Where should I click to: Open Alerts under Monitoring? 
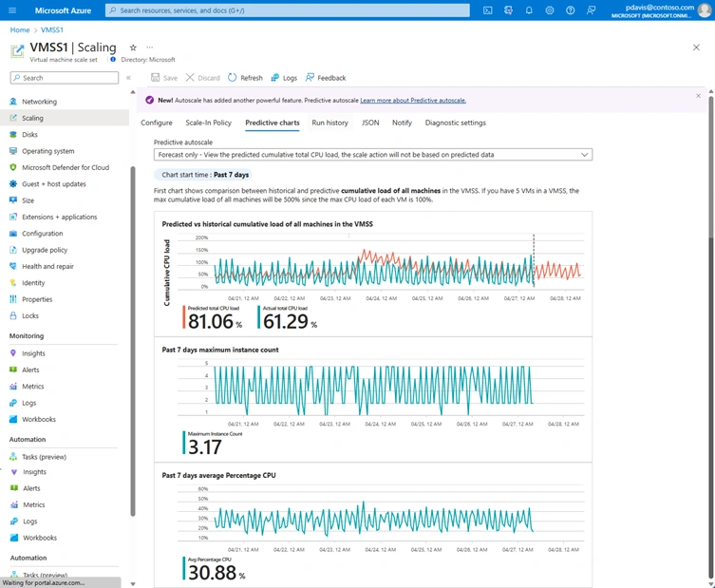point(30,370)
